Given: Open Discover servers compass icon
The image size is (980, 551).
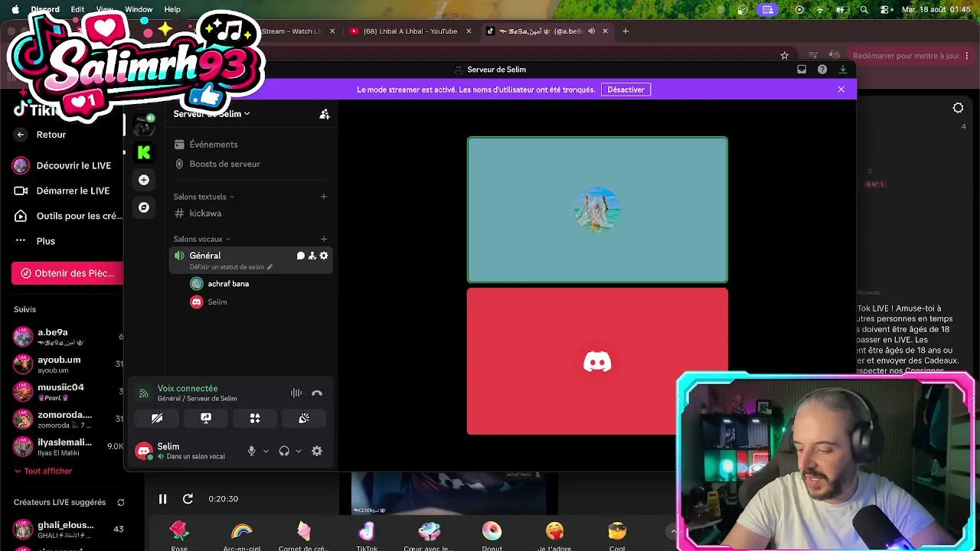Looking at the screenshot, I should (x=144, y=207).
